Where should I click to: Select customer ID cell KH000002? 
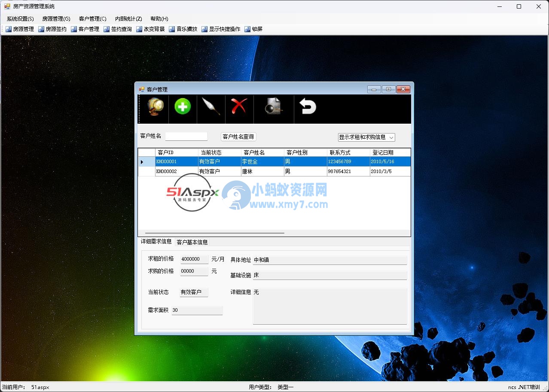pyautogui.click(x=177, y=171)
